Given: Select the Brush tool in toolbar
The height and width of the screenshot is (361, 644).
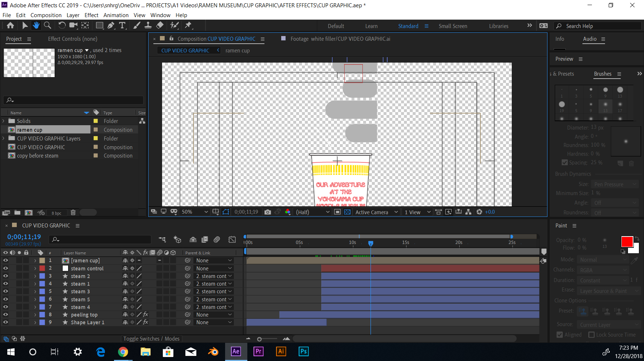Looking at the screenshot, I should tap(137, 25).
